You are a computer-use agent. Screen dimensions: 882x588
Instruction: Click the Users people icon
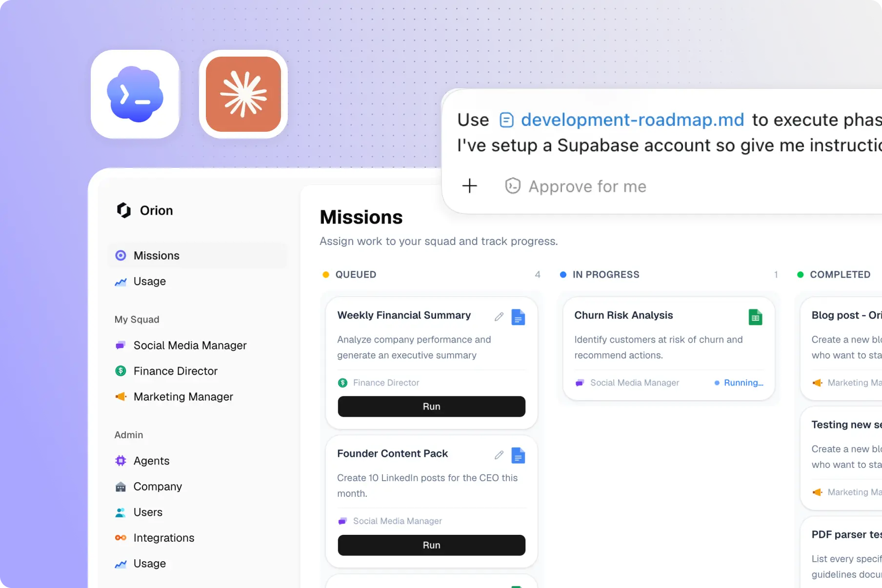pos(120,512)
